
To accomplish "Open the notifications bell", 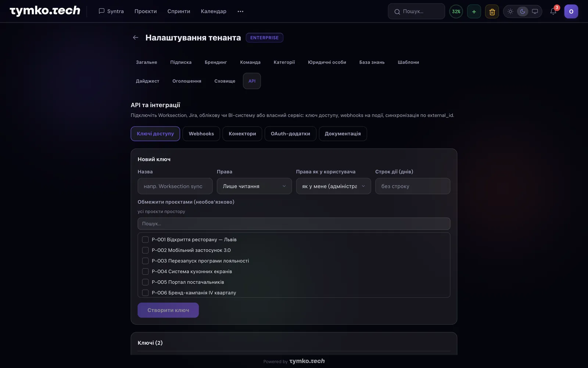I will click(x=553, y=11).
